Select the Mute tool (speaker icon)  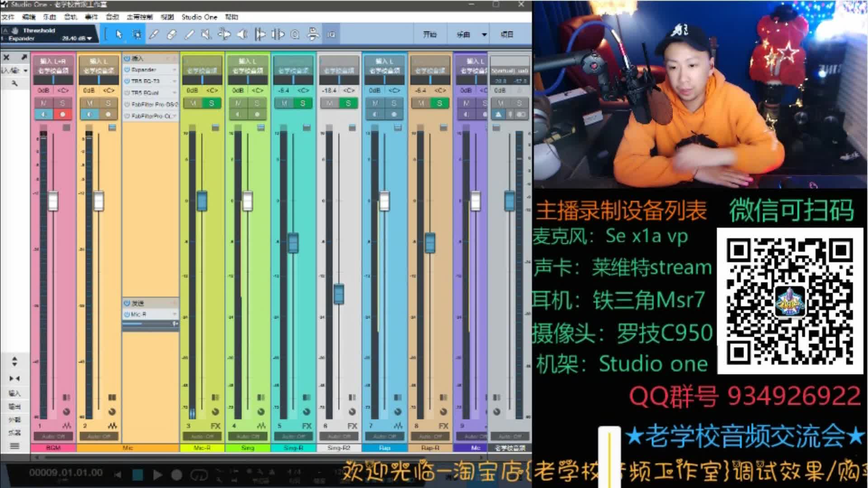[x=205, y=34]
